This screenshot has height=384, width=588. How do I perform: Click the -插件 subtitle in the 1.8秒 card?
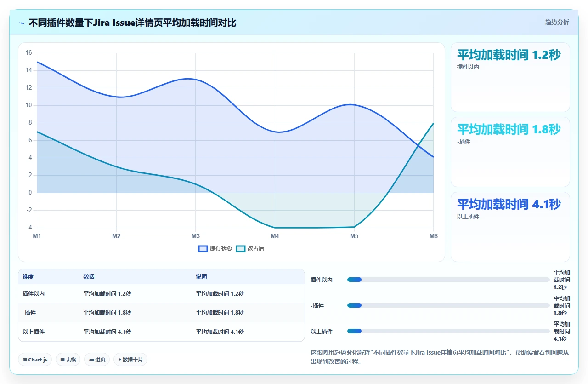(464, 142)
